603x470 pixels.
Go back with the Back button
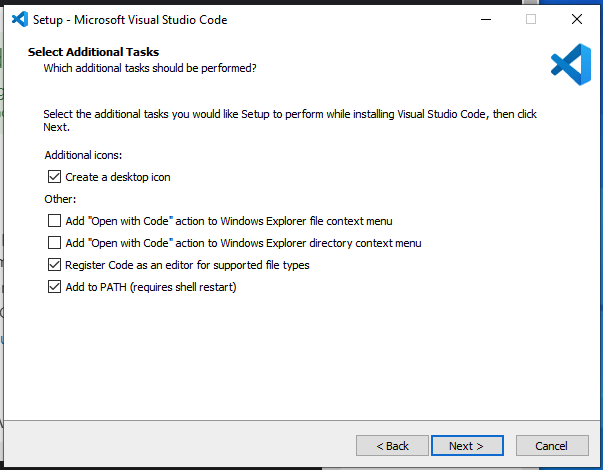[x=392, y=445]
